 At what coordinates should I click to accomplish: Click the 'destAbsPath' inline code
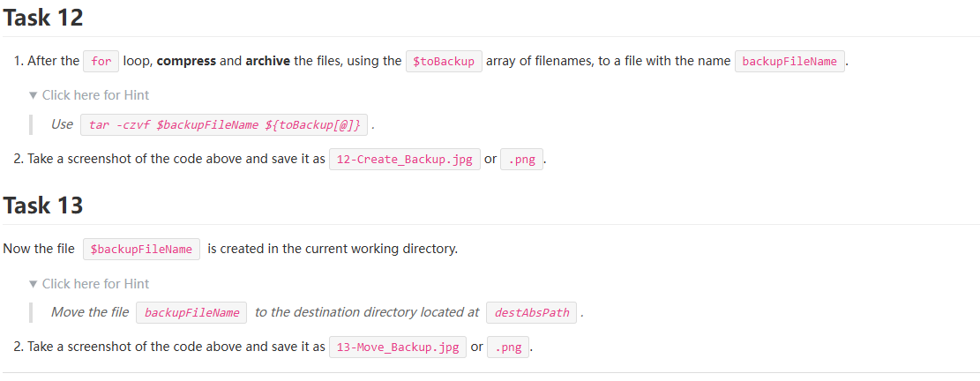pos(531,312)
